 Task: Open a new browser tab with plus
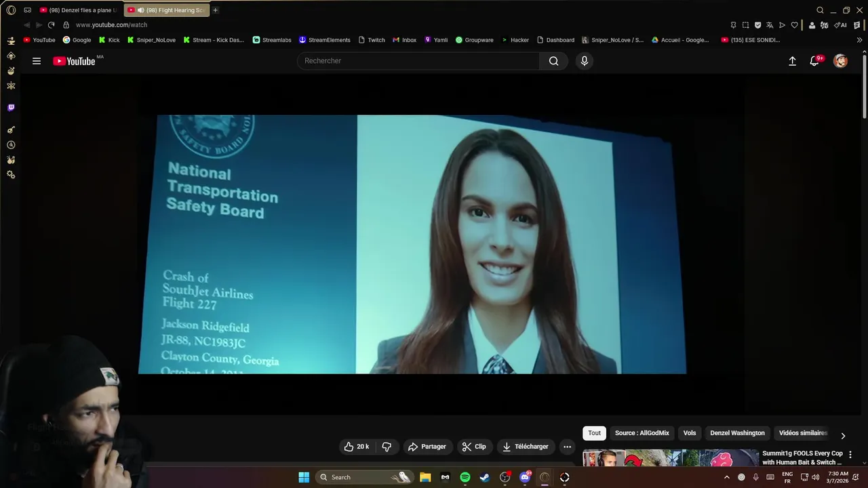click(216, 10)
